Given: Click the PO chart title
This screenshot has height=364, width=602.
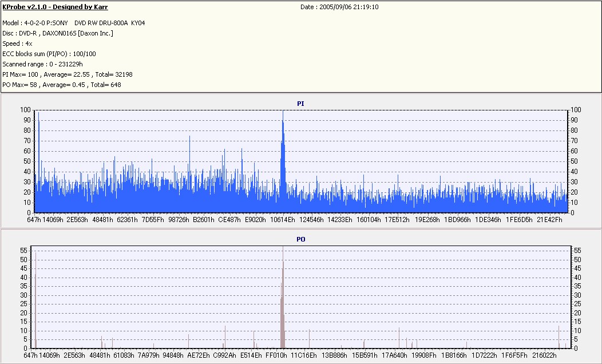Looking at the screenshot, I should click(300, 239).
